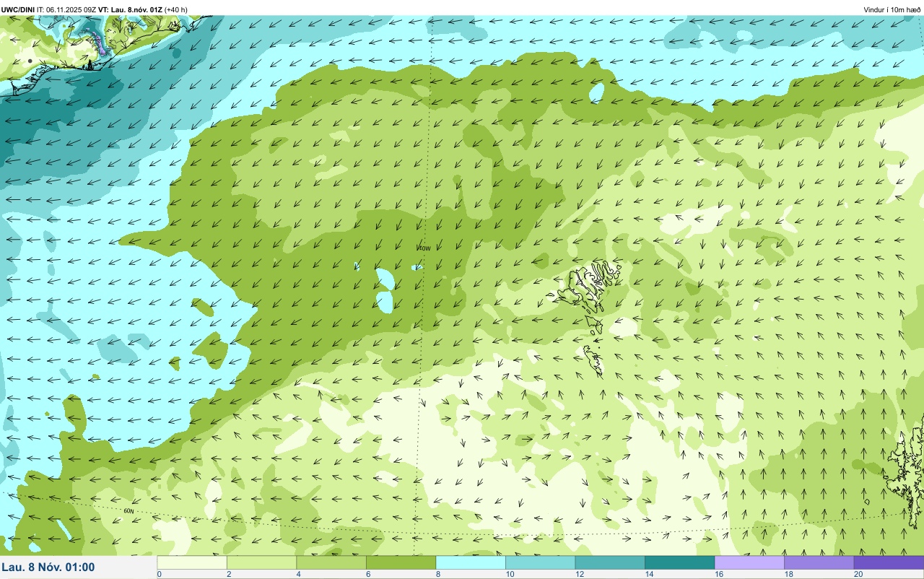Click the 'Lau. 8 Nóv. 01:00' time label
This screenshot has height=579, width=924.
click(48, 567)
